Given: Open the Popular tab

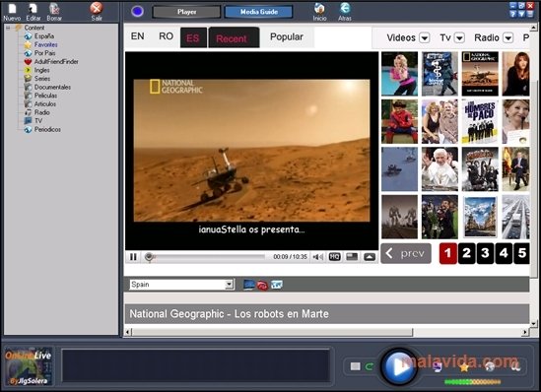Looking at the screenshot, I should point(287,36).
